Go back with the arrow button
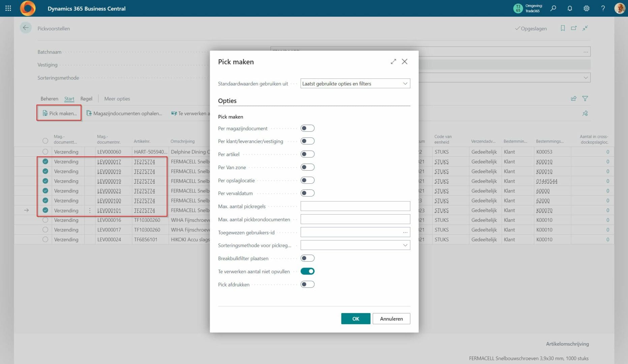The width and height of the screenshot is (628, 364). pyautogui.click(x=26, y=28)
